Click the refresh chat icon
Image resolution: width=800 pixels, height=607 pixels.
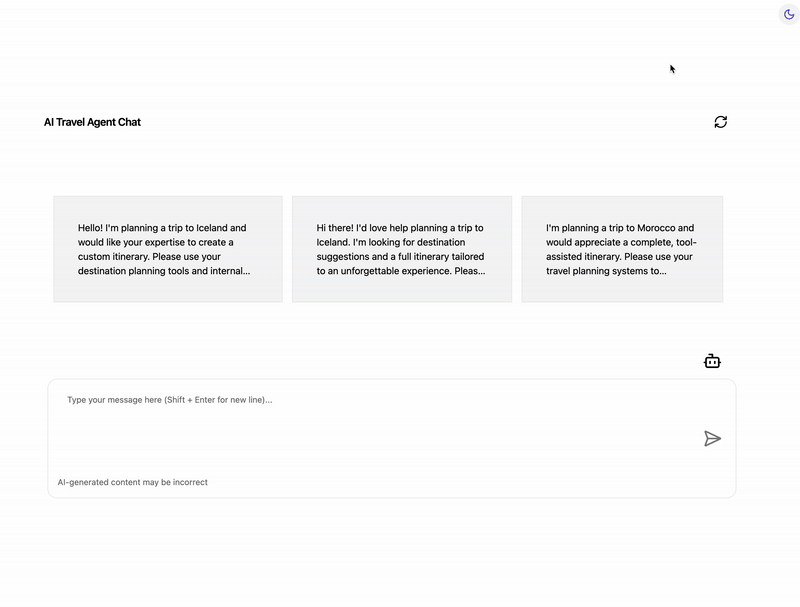(720, 122)
